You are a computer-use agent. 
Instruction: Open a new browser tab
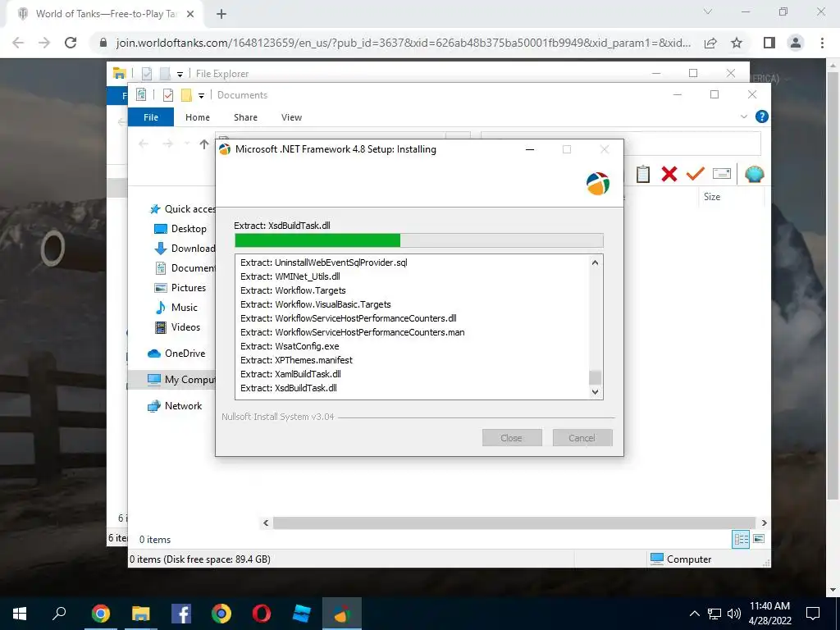point(221,15)
